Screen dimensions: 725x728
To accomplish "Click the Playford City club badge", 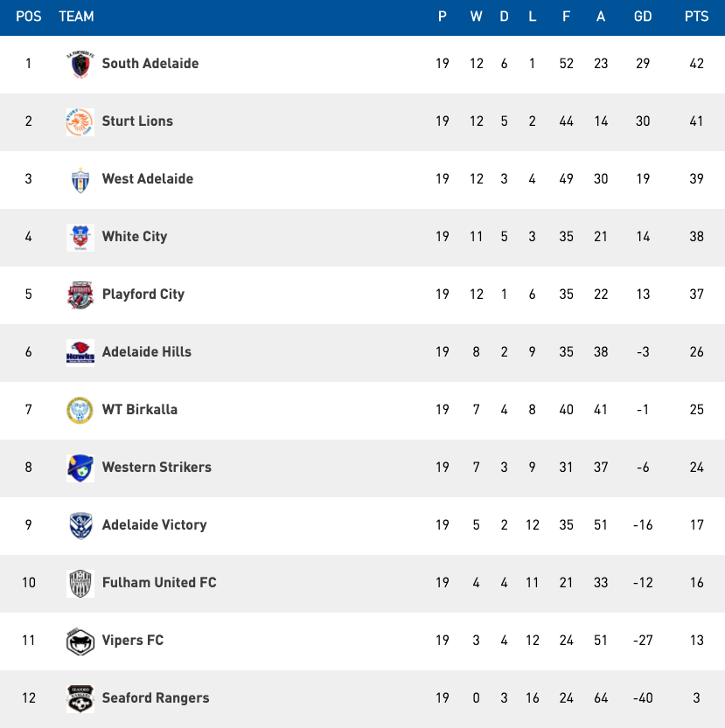I will coord(80,295).
